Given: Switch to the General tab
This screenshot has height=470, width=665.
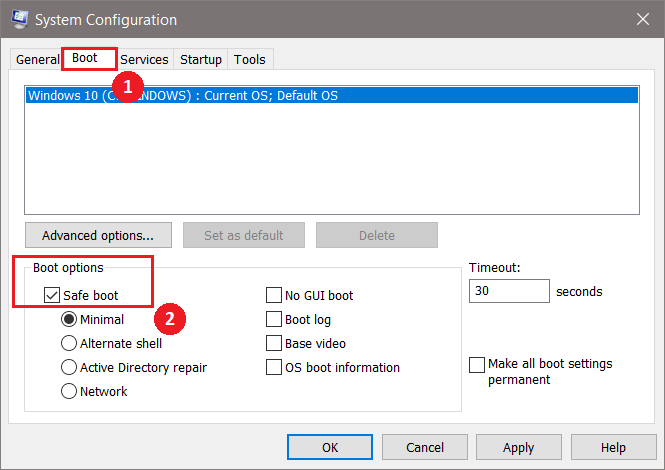Looking at the screenshot, I should pyautogui.click(x=38, y=60).
